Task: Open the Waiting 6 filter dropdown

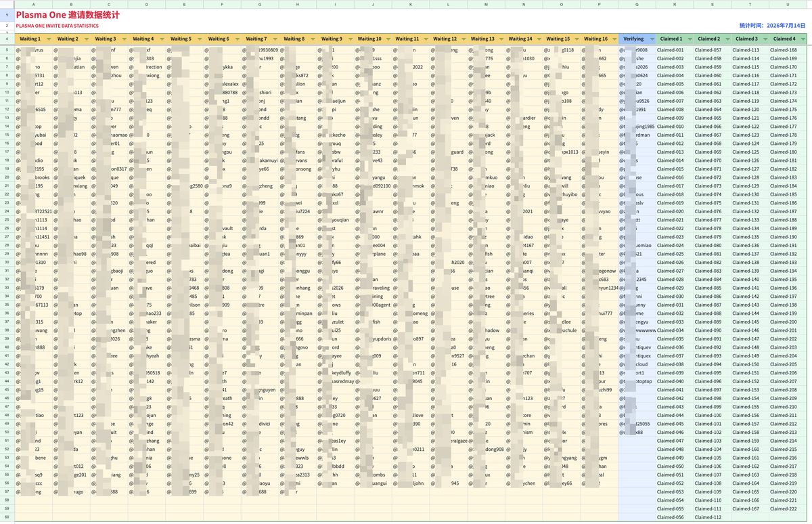Action: tap(238, 39)
